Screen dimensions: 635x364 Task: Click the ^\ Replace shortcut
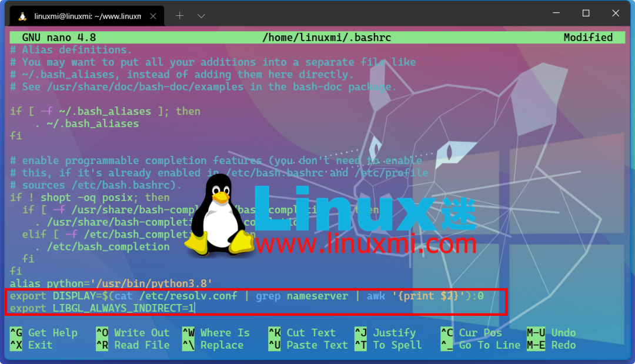[213, 345]
